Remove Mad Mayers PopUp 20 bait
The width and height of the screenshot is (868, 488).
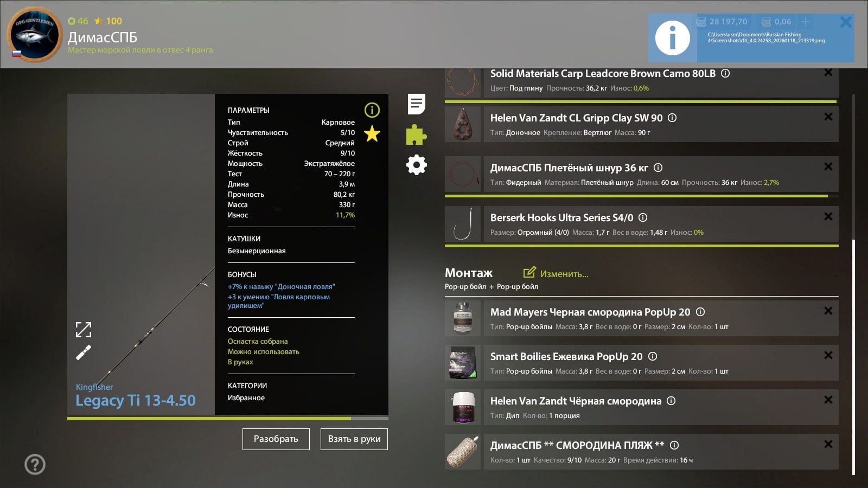828,311
